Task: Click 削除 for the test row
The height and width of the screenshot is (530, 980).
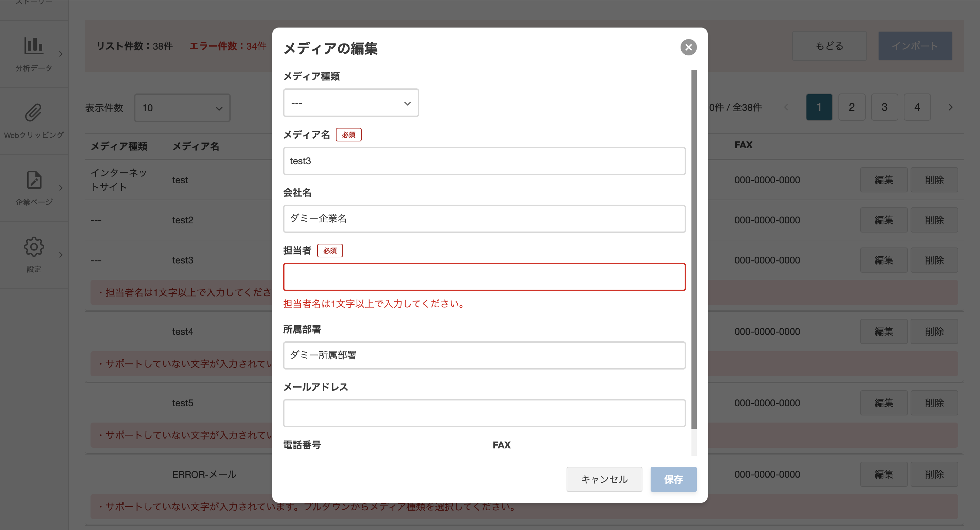Action: tap(934, 180)
